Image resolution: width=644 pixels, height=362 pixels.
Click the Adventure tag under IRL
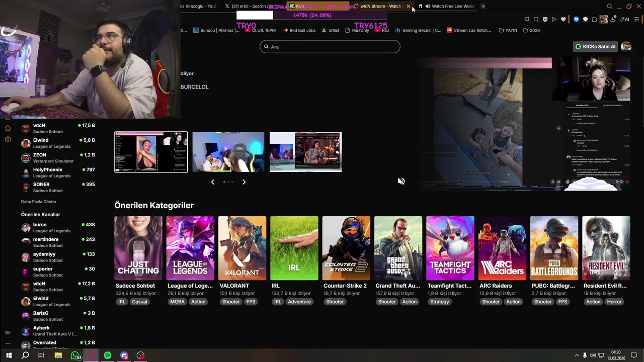[299, 302]
